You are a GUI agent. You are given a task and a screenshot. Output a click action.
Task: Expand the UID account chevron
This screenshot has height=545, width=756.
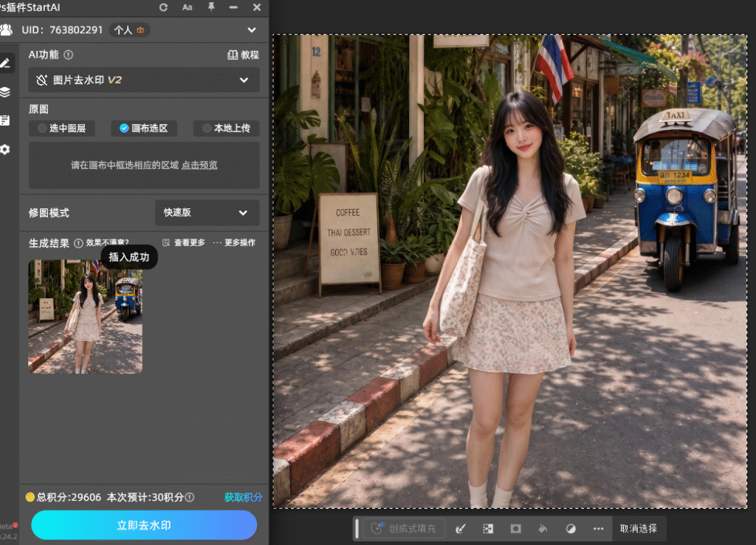tap(252, 30)
